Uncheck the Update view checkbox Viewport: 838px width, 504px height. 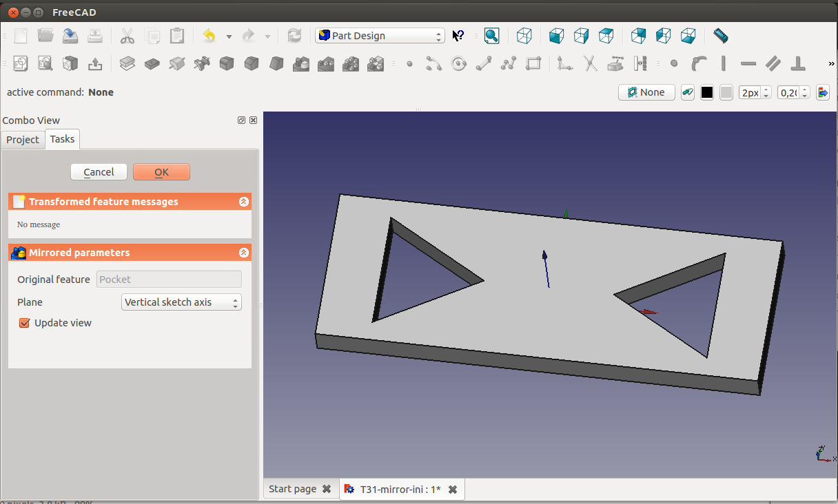pyautogui.click(x=25, y=323)
